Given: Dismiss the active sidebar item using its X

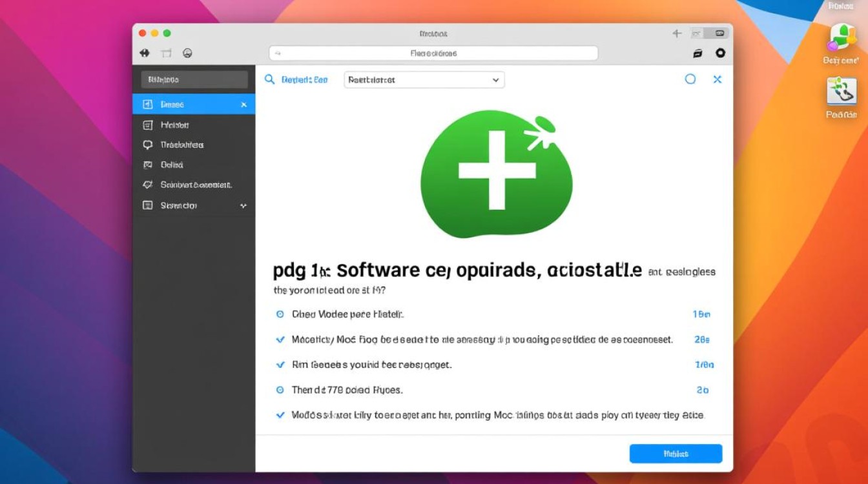Looking at the screenshot, I should [x=243, y=104].
